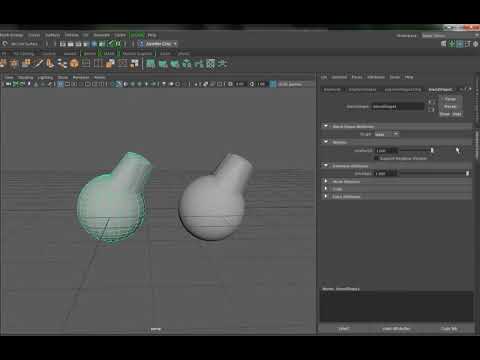Toggle the Modeling Toolkit panel icon
The image size is (480, 360).
pyautogui.click(x=444, y=44)
